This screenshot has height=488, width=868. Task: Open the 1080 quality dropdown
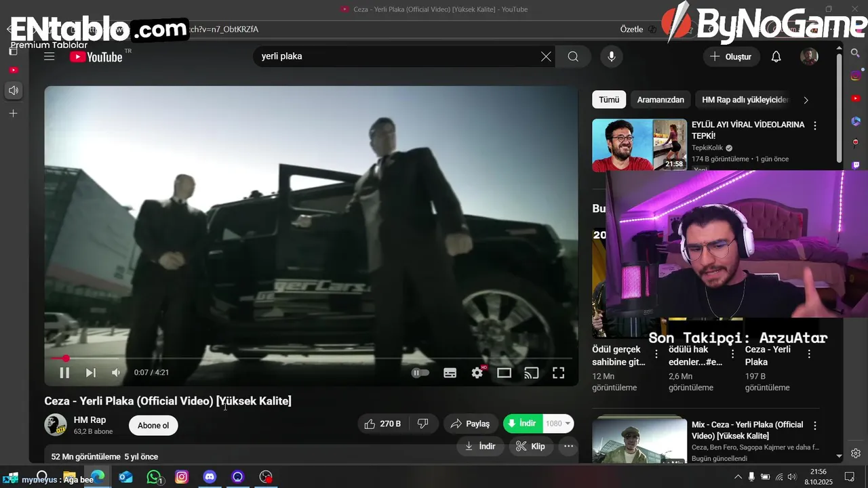pos(559,424)
